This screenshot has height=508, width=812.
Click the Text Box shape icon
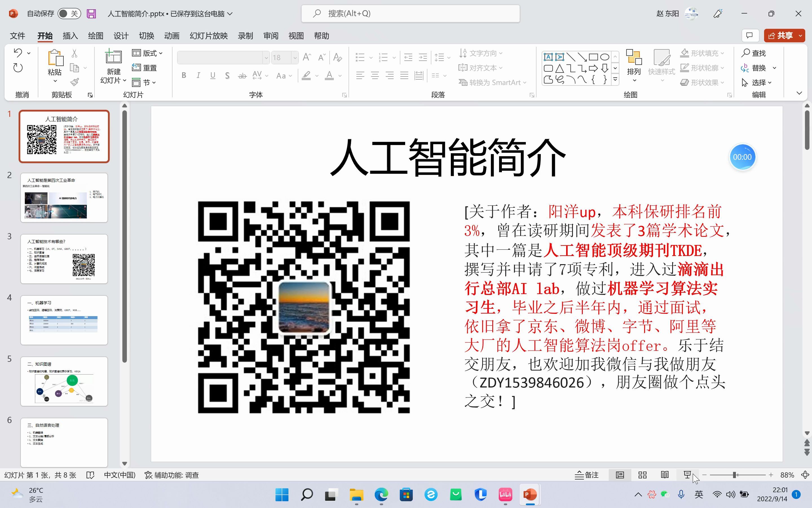click(548, 57)
